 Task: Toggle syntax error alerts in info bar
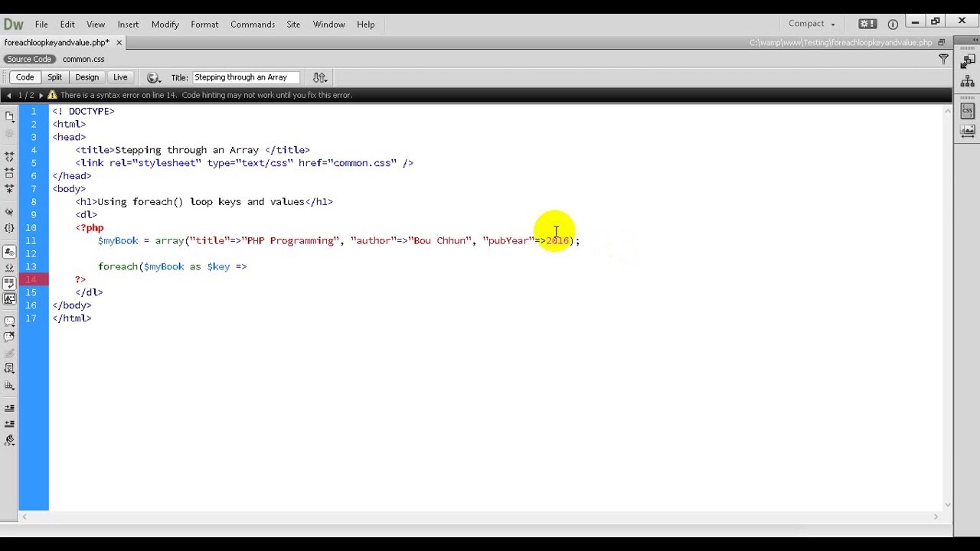coord(9,298)
